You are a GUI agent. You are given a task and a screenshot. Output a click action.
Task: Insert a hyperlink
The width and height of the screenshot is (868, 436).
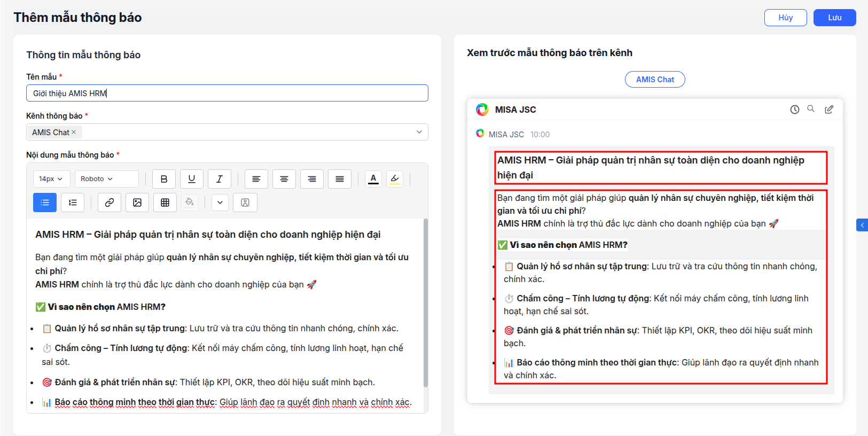[110, 203]
